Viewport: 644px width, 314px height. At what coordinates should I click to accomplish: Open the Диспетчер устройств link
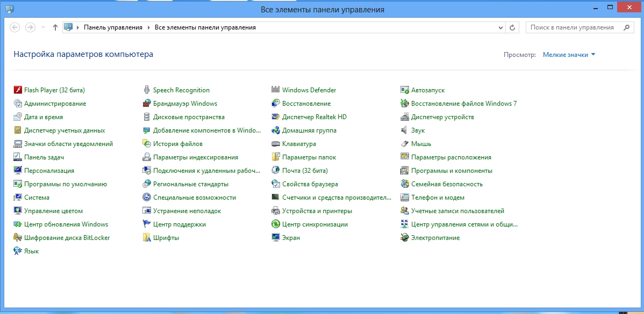443,117
